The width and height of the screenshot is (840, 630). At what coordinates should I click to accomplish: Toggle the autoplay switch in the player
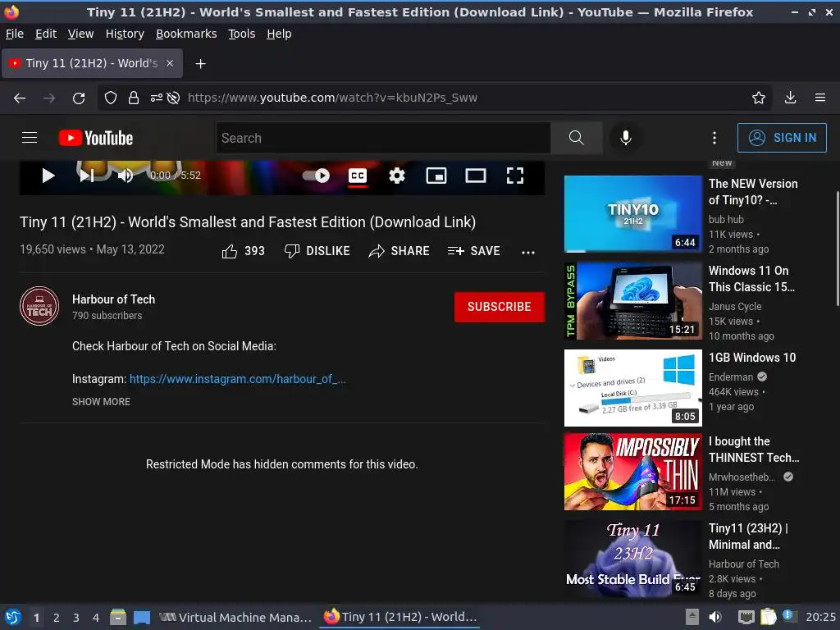pos(316,176)
